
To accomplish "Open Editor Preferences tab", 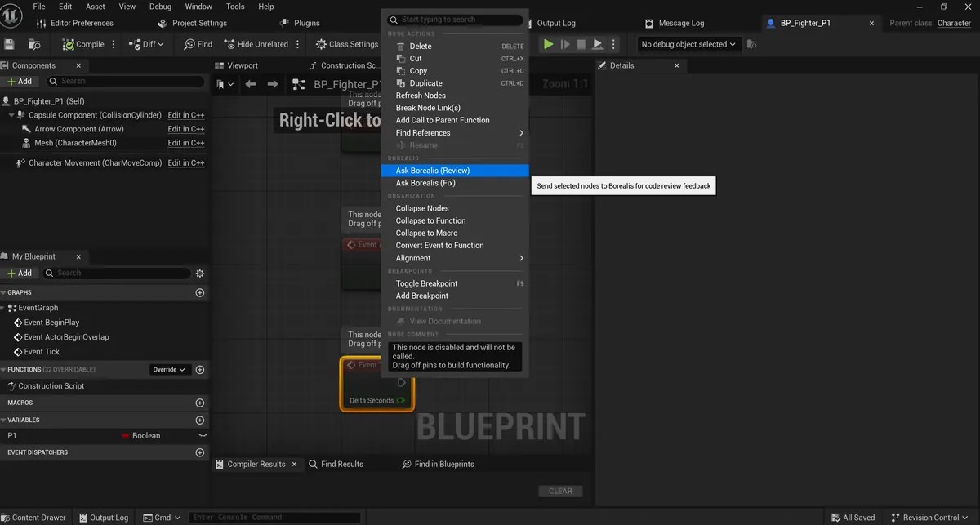I will tap(75, 23).
